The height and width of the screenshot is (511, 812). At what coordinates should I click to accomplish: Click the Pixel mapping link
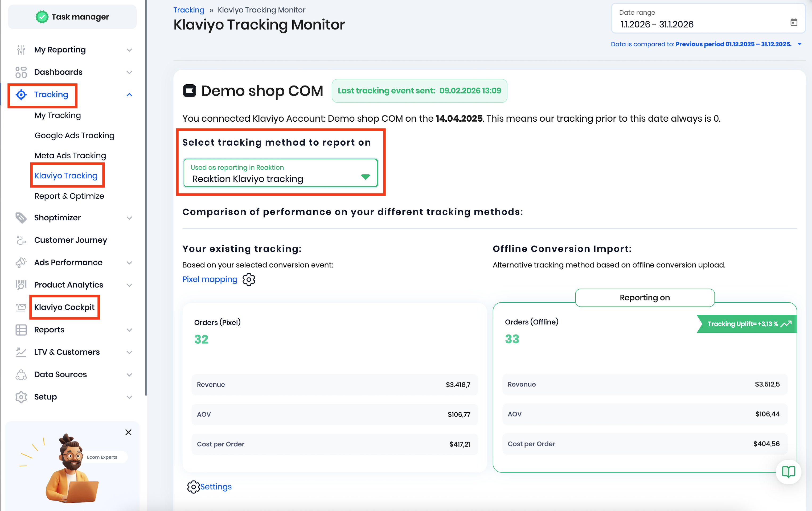point(210,279)
